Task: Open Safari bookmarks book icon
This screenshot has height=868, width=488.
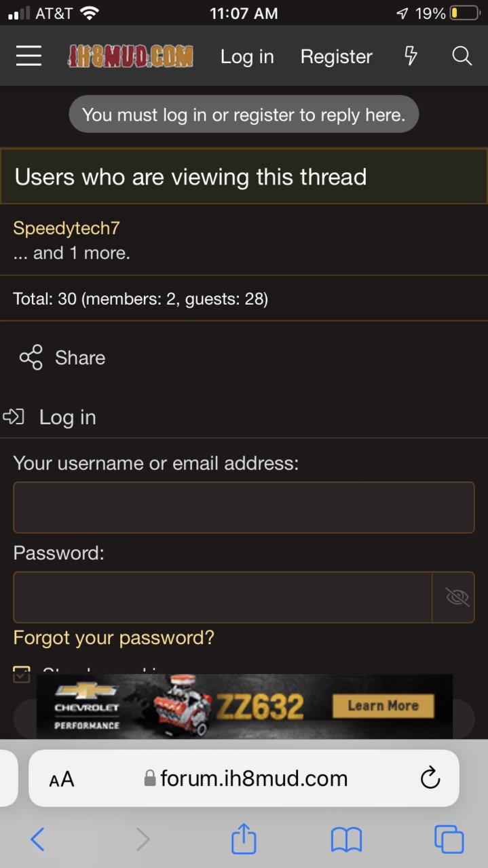Action: 346,840
